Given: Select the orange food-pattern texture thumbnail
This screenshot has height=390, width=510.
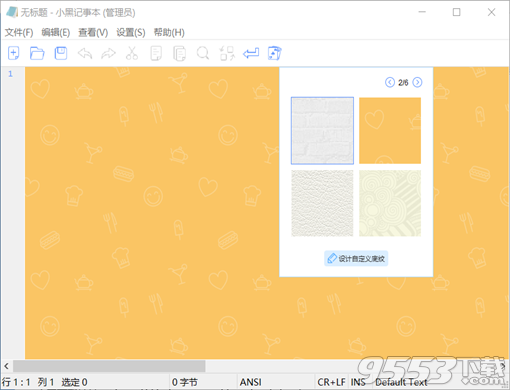Looking at the screenshot, I should [x=390, y=131].
